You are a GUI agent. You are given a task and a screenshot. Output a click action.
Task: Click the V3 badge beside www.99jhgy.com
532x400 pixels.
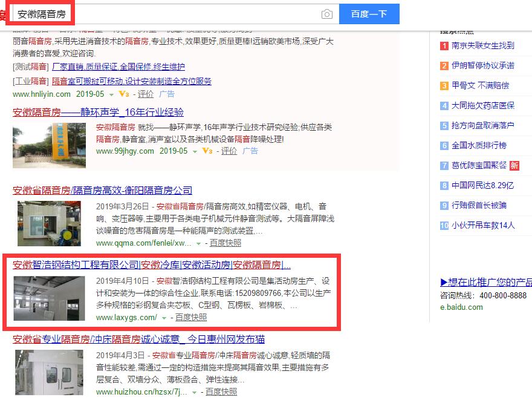pos(207,151)
